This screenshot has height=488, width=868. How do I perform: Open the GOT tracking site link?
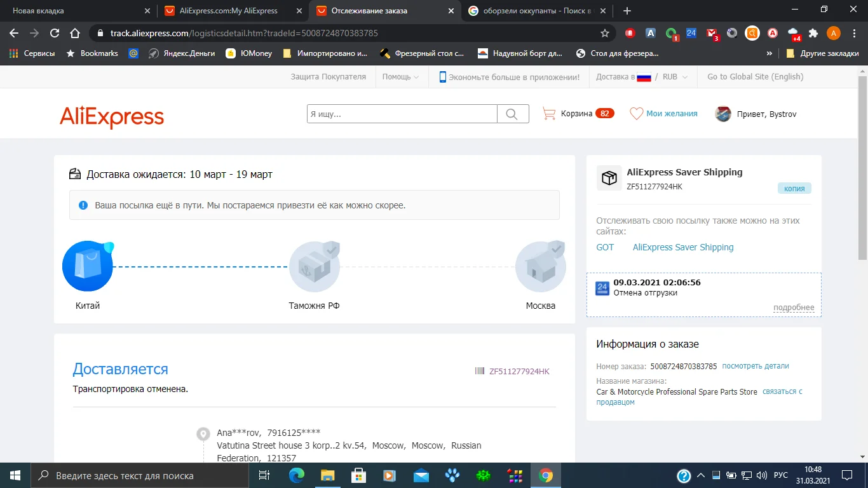[x=605, y=247]
